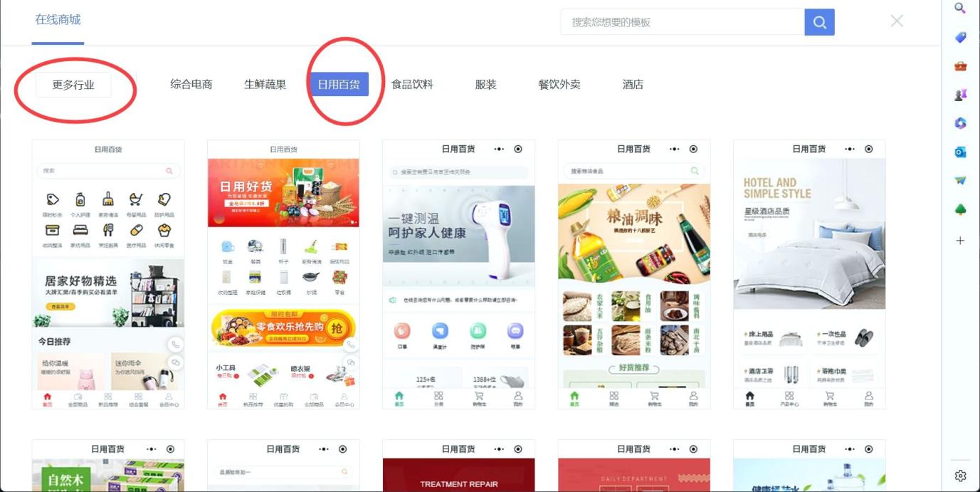
Task: Open the shopping tag sidebar icon
Action: 960,37
